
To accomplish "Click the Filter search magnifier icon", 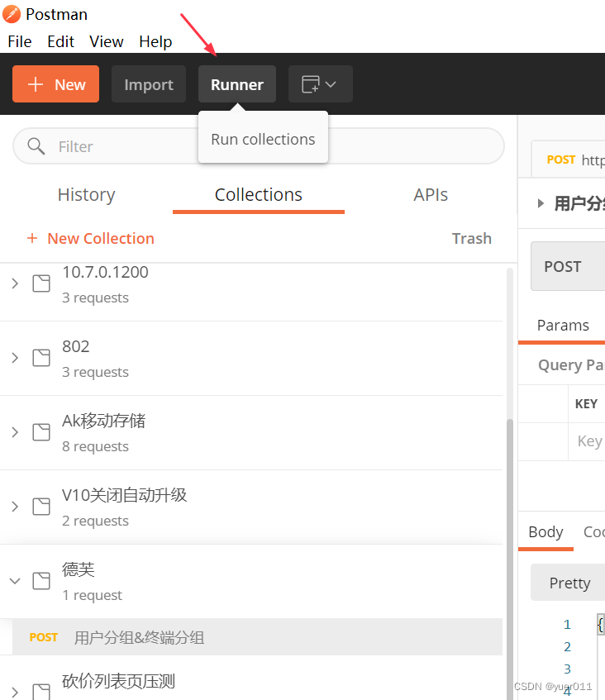I will click(36, 146).
